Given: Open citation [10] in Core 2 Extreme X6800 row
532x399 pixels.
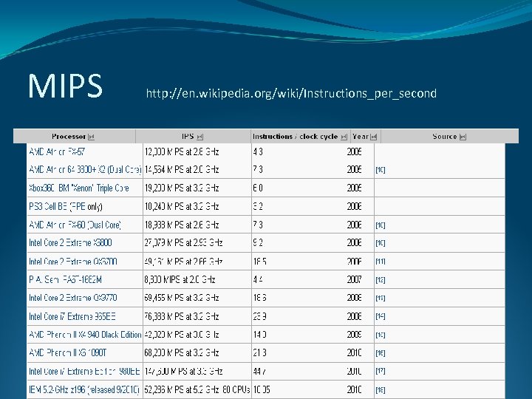Looking at the screenshot, I should click(x=381, y=243).
